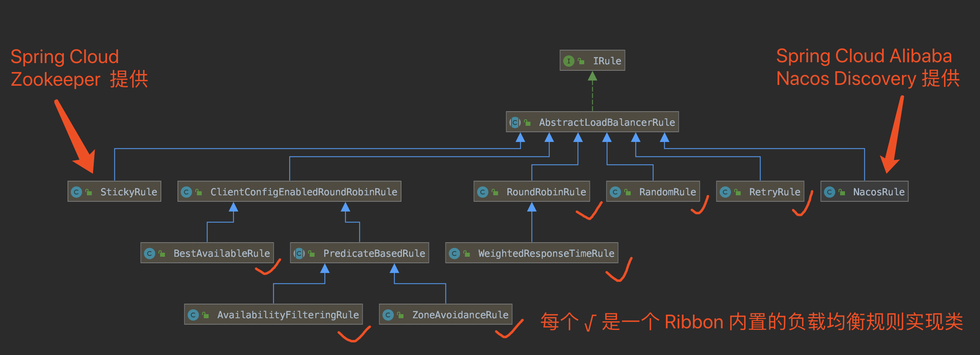Select the ZoneAvoidanceRule class node
This screenshot has width=980, height=355.
pos(446,314)
